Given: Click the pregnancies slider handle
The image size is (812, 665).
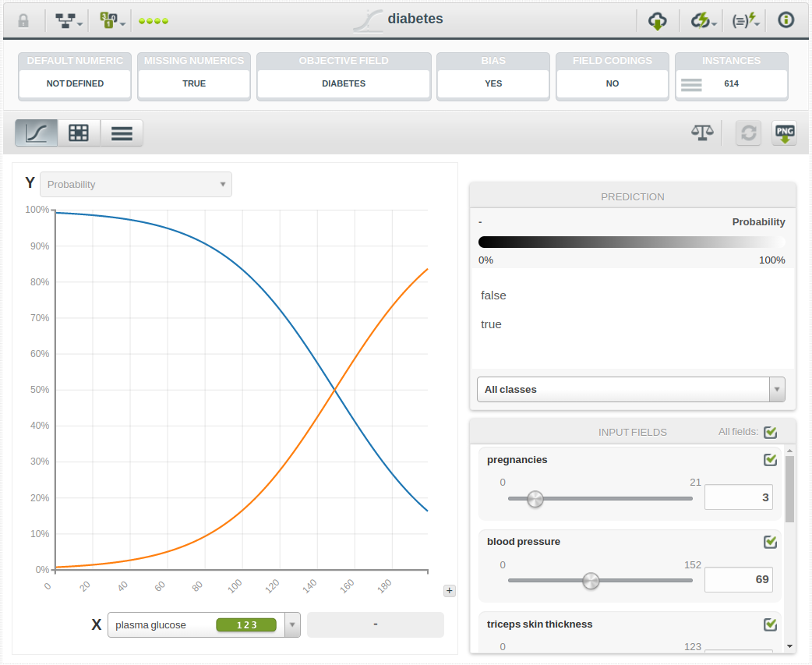Looking at the screenshot, I should click(535, 499).
